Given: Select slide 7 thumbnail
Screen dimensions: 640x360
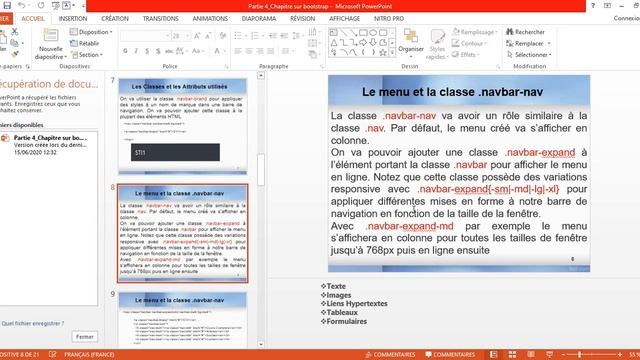Looking at the screenshot, I should pos(182,126).
